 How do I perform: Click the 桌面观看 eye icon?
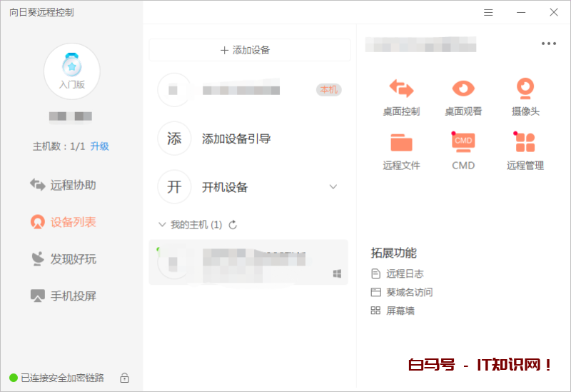point(463,89)
